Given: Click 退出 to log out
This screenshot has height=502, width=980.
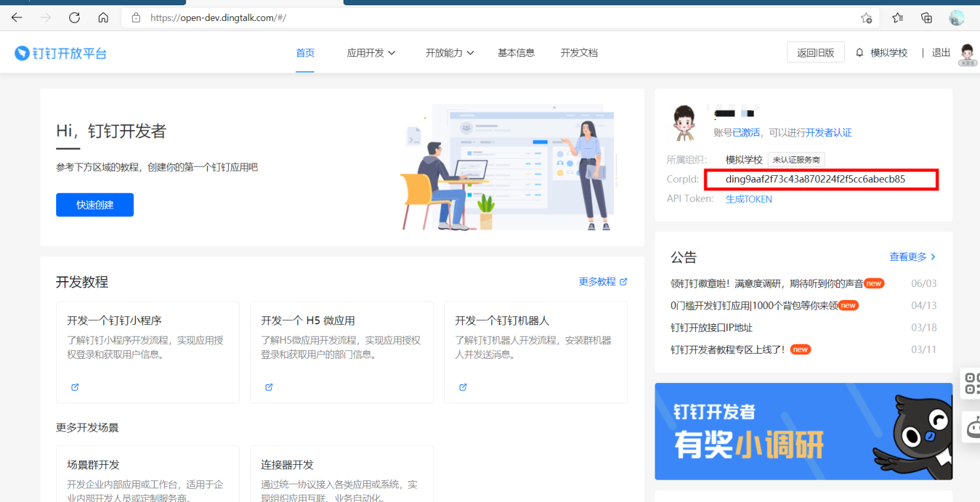Looking at the screenshot, I should coord(941,53).
